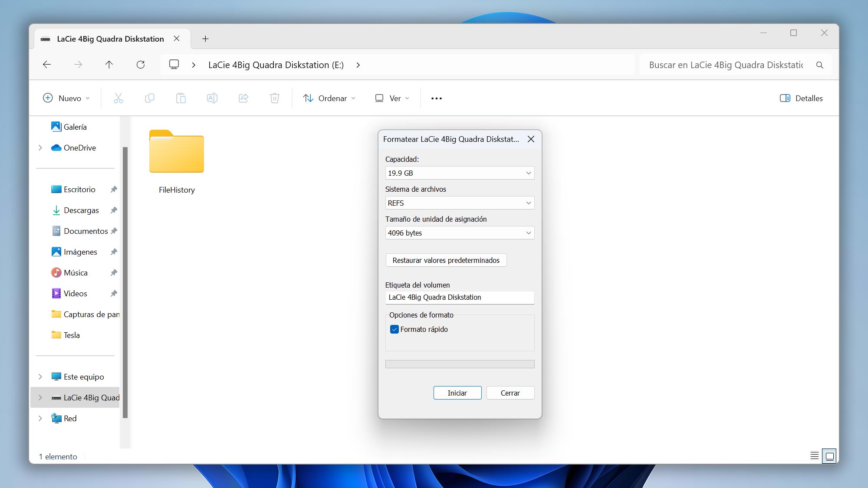The image size is (868, 488).
Task: Click the Cerrar button
Action: click(510, 393)
